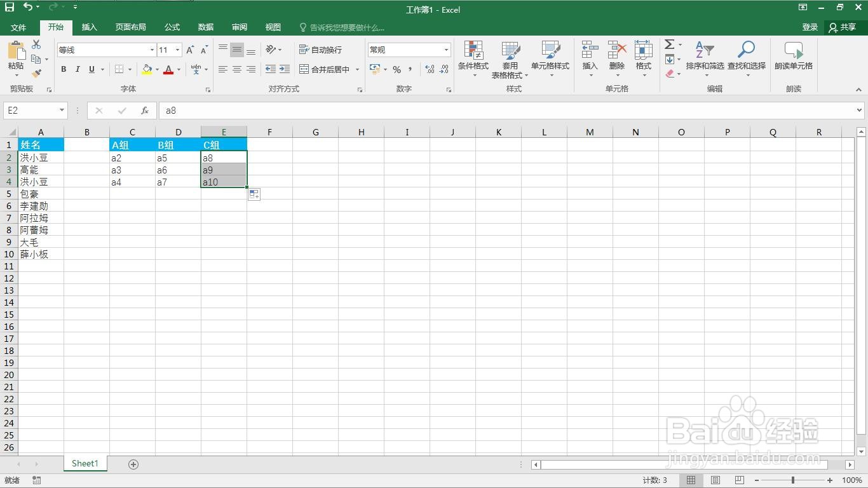The height and width of the screenshot is (488, 868).
Task: Open Insert cells (插入) command
Action: [x=590, y=59]
